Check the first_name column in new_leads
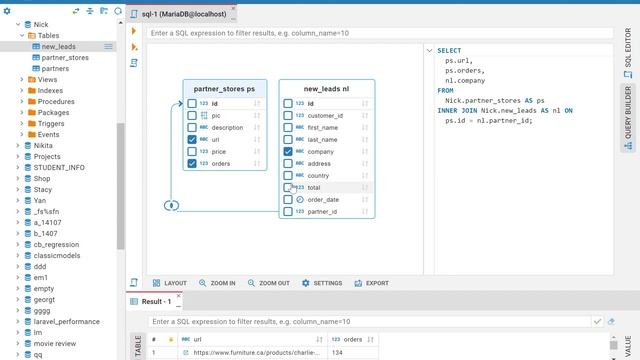The image size is (640, 360). (288, 127)
